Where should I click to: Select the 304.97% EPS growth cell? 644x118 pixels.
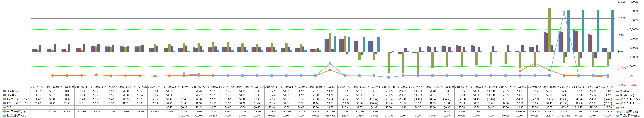pyautogui.click(x=549, y=112)
